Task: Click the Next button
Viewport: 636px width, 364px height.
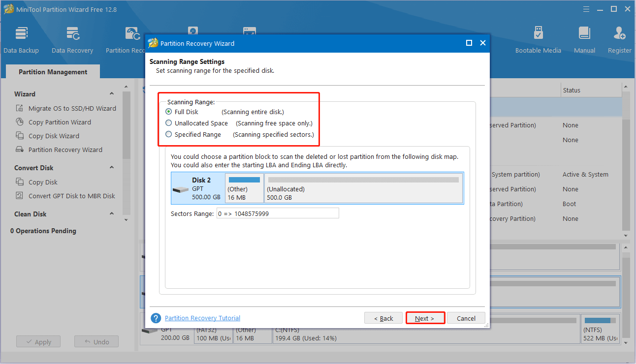Action: pos(425,318)
